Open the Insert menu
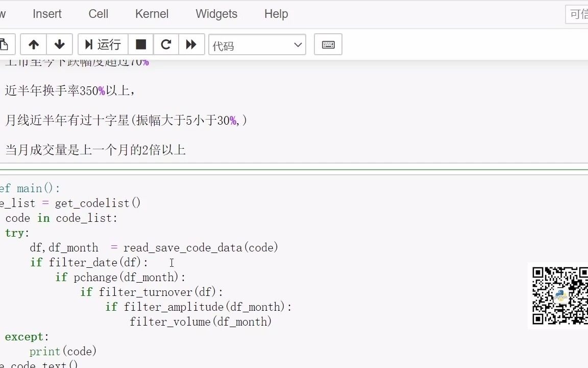 click(46, 14)
